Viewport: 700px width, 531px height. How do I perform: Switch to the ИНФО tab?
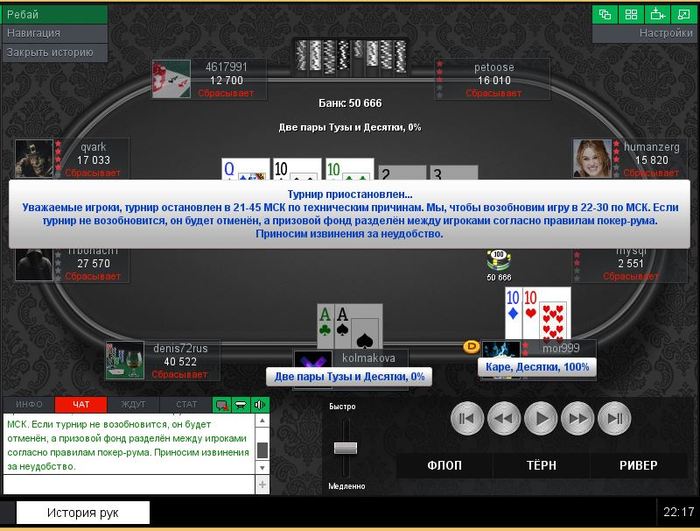pyautogui.click(x=29, y=405)
